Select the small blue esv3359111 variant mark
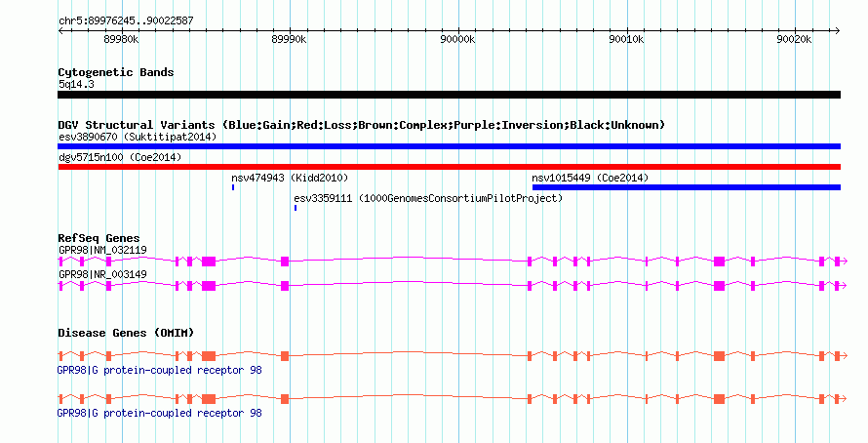The height and width of the screenshot is (443, 868). [296, 208]
